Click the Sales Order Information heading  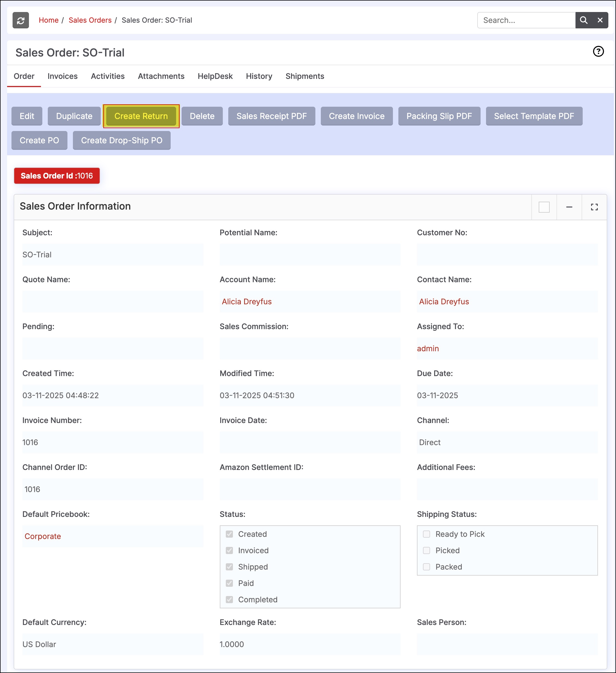[75, 206]
